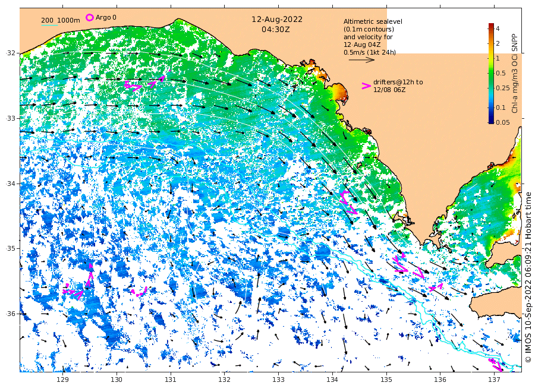Screen dimensions: 535x392
Task: Click the 'Argo 0' legend text
Action: coord(106,17)
